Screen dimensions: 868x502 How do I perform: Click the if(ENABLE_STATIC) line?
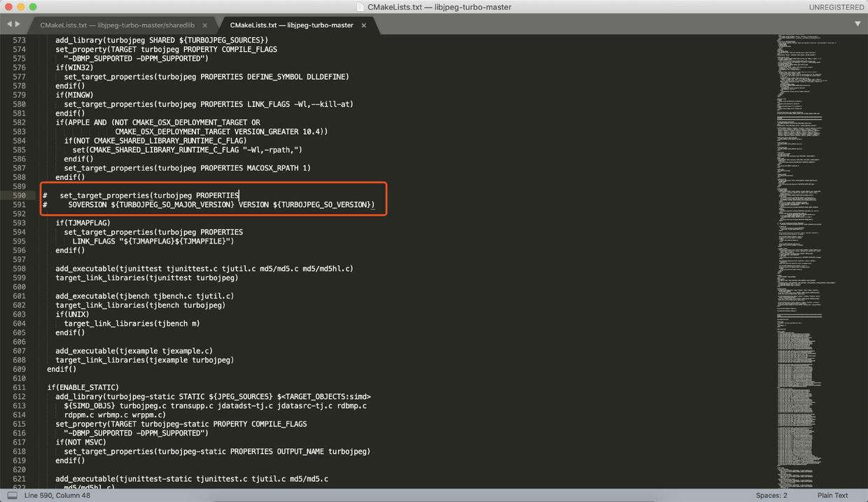[83, 387]
